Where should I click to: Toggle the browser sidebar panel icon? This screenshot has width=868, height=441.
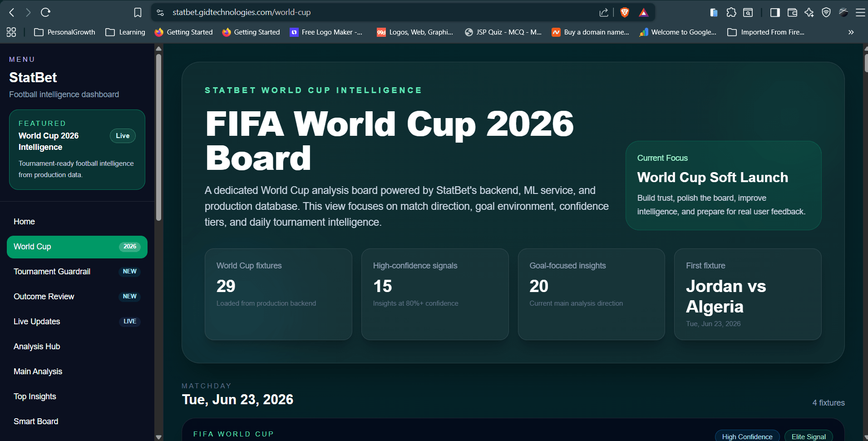[x=775, y=12]
